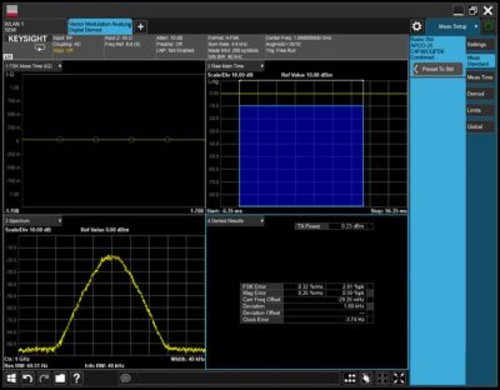Screen dimensions: 500x390
Task: Click the Radio Std selection text
Action: click(428, 48)
